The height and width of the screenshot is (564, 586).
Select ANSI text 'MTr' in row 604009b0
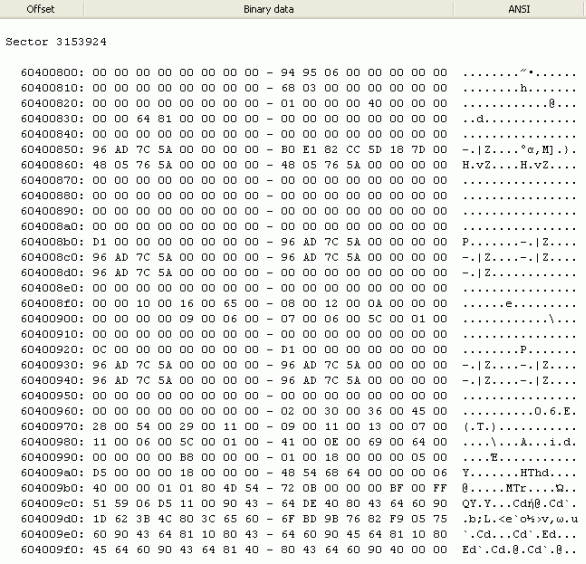pos(516,488)
